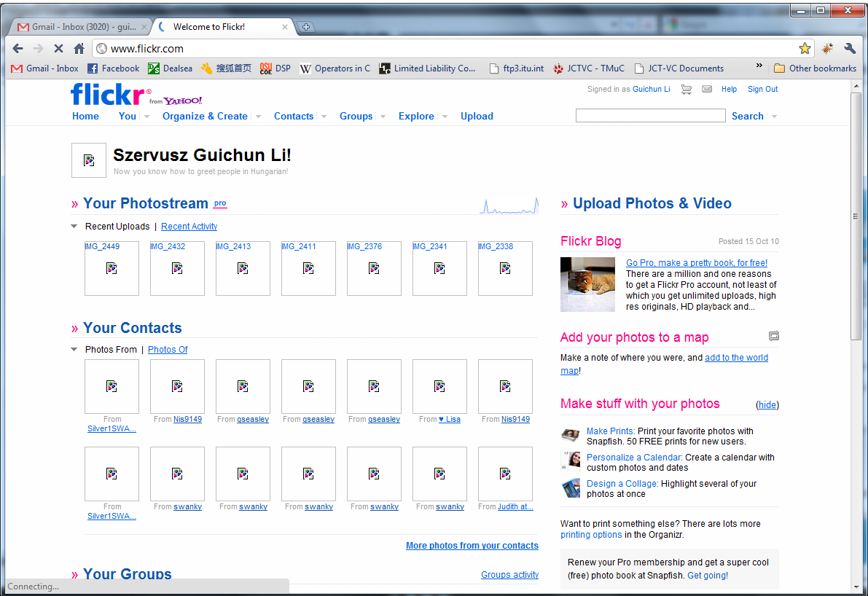
Task: Switch to Photos Of link
Action: 168,350
